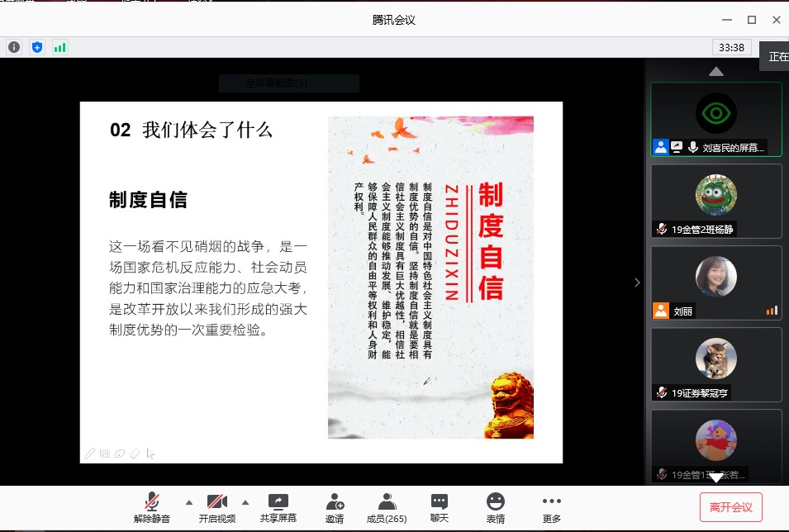The height and width of the screenshot is (532, 789).
Task: Mute participant 19金管2班杨静
Action: click(x=660, y=230)
